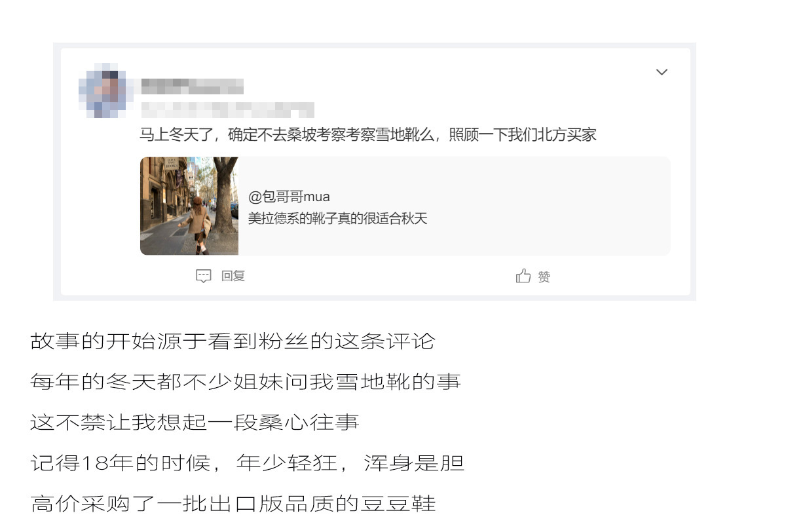Expand the comment options chevron
786x532 pixels.
tap(662, 72)
